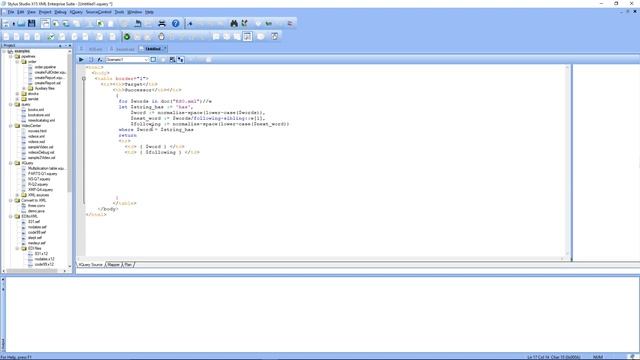
Task: Open the Scenario dropdown in editor toolbar
Action: click(x=127, y=60)
